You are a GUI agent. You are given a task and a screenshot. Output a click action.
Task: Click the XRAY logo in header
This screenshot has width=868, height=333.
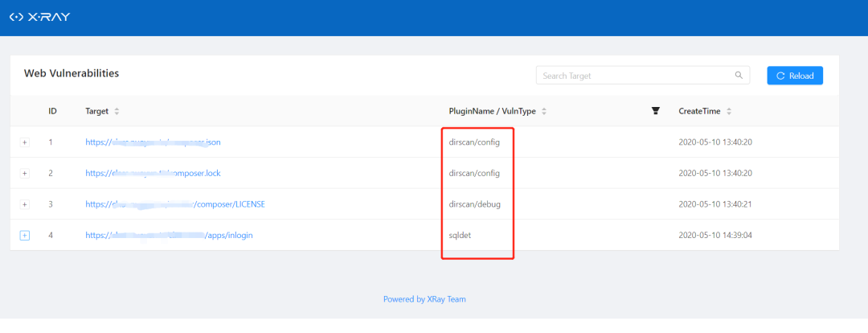click(x=40, y=17)
